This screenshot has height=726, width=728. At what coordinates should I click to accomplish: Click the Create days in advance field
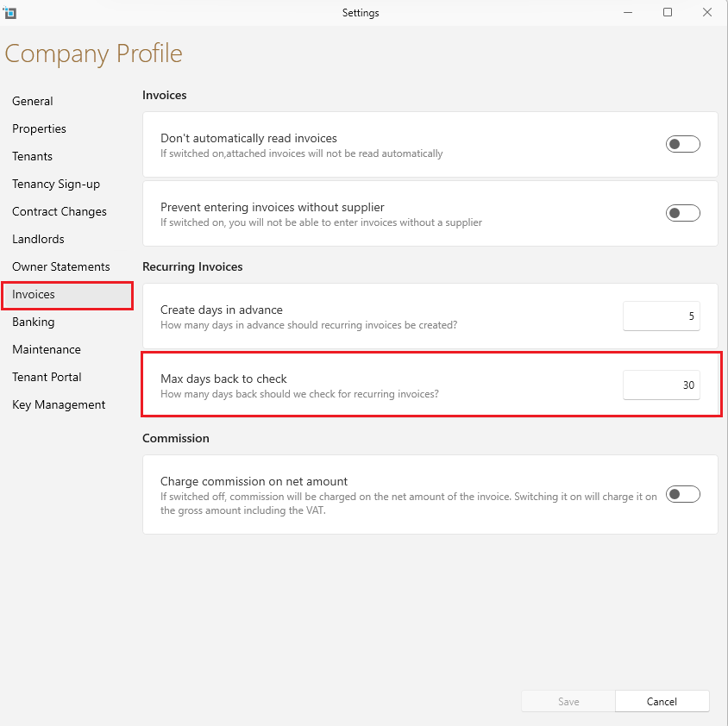point(661,316)
